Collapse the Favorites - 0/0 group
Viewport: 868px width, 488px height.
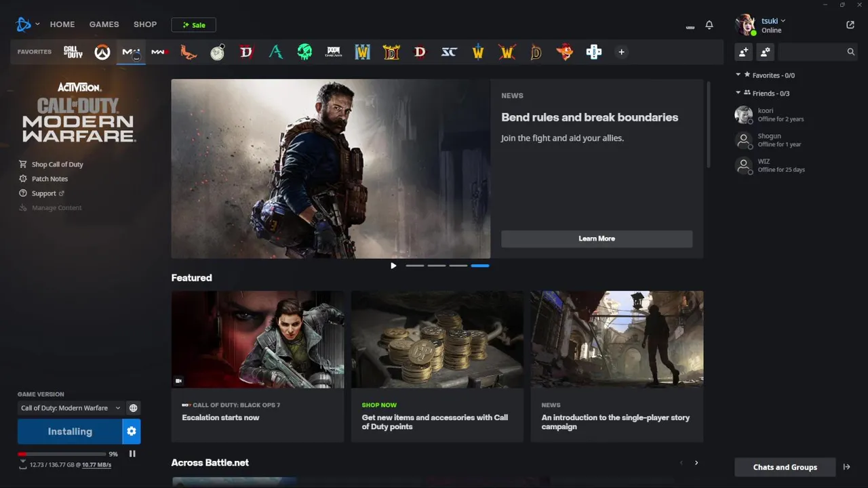pos(738,75)
